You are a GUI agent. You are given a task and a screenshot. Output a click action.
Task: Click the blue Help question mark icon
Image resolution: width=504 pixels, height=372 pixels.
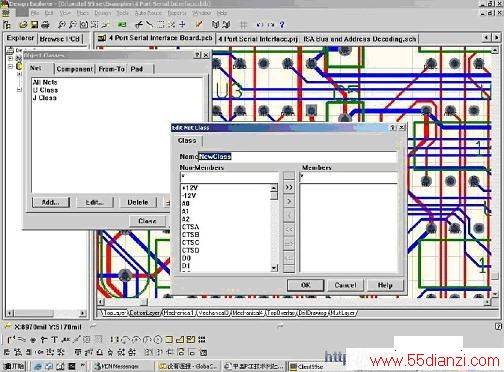pos(282,24)
